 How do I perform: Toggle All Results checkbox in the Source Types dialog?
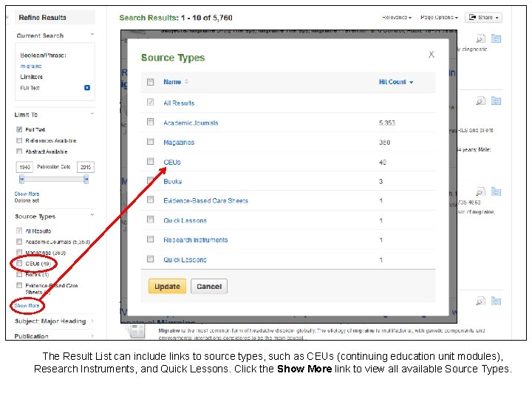(150, 102)
